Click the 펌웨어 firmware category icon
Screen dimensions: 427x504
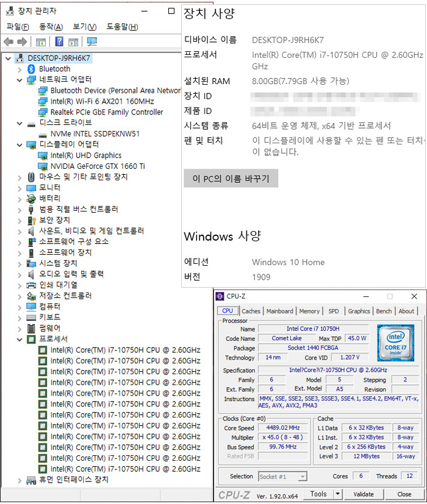pyautogui.click(x=31, y=328)
